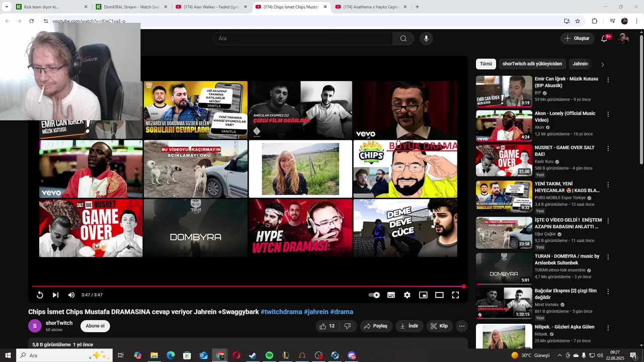Click the search magnifier button
Image resolution: width=644 pixels, height=362 pixels.
(404, 39)
